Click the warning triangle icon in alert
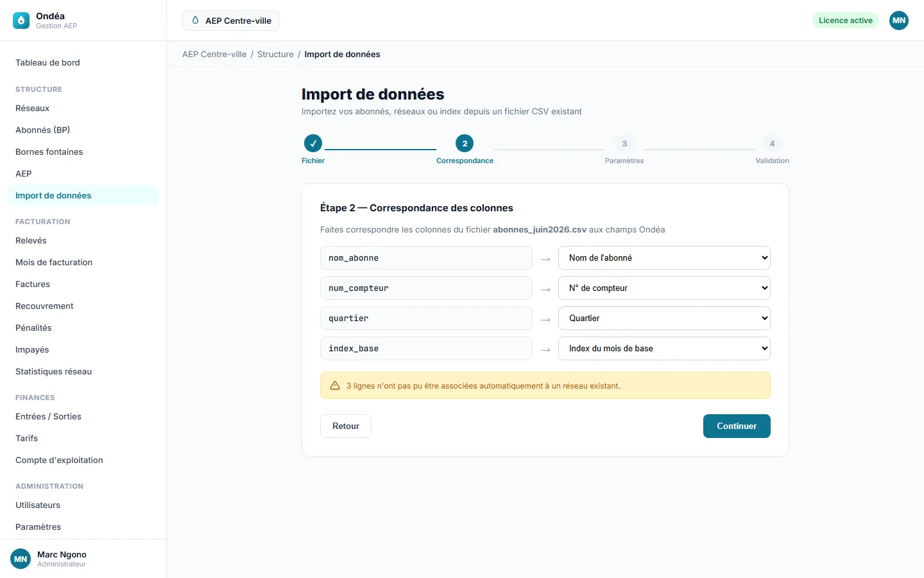 335,385
